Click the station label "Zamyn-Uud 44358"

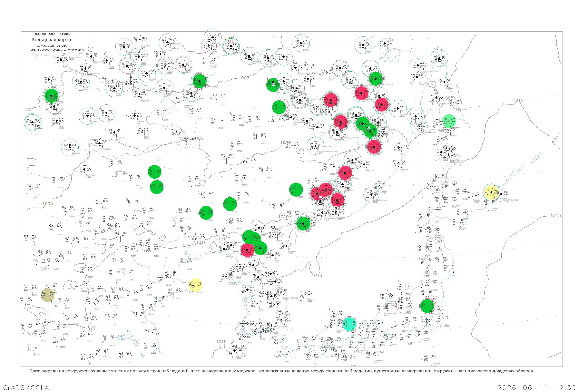coord(91,176)
